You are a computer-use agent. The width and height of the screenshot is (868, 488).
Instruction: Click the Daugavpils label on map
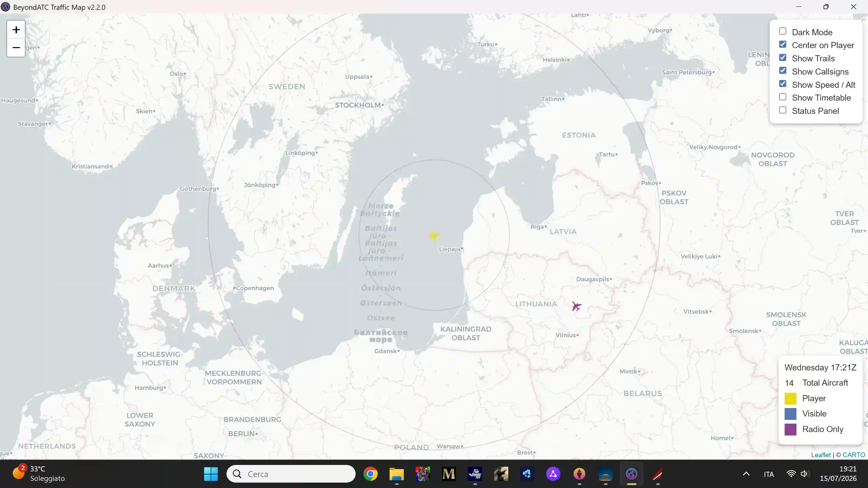tap(593, 279)
